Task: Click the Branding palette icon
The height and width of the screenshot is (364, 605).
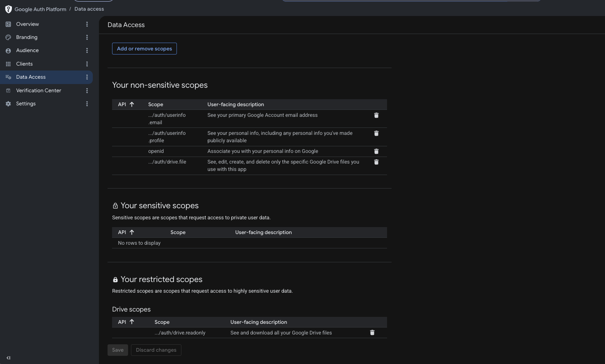Action: tap(8, 37)
